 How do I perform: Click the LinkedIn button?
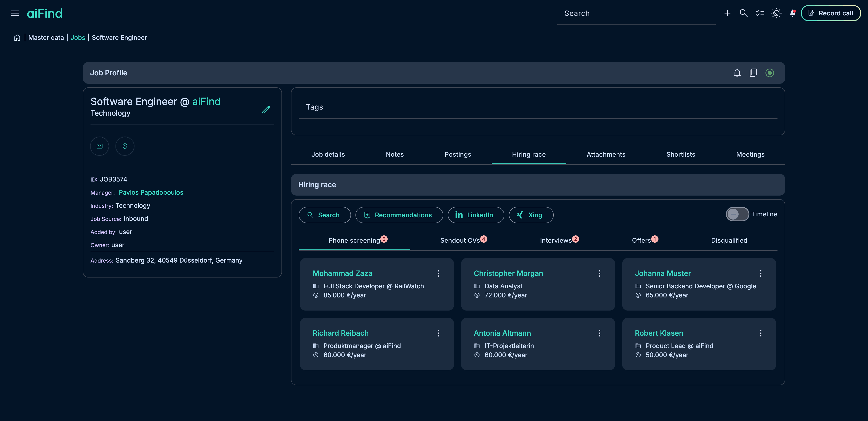coord(476,215)
